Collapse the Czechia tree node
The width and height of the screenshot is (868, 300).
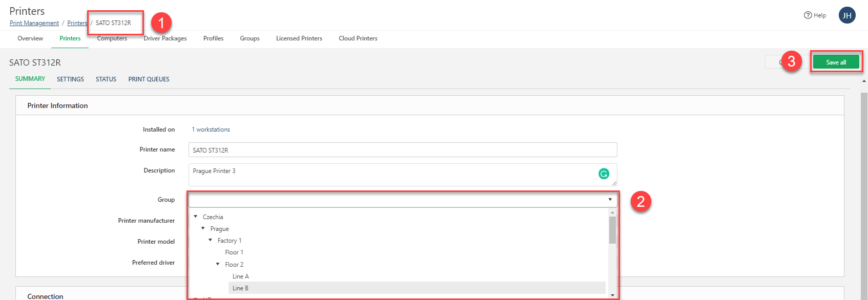click(196, 217)
